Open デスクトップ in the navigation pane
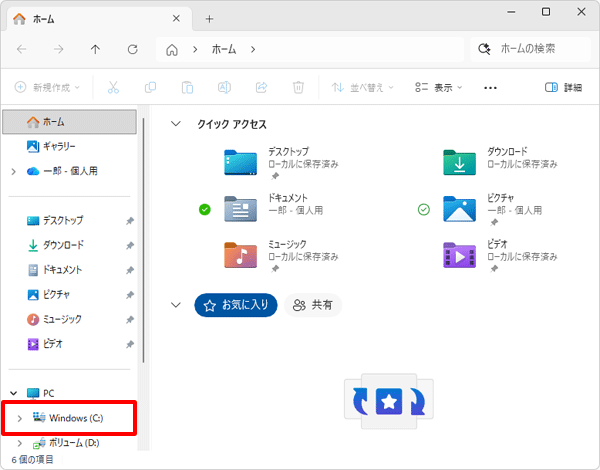Image resolution: width=600 pixels, height=470 pixels. click(x=69, y=221)
